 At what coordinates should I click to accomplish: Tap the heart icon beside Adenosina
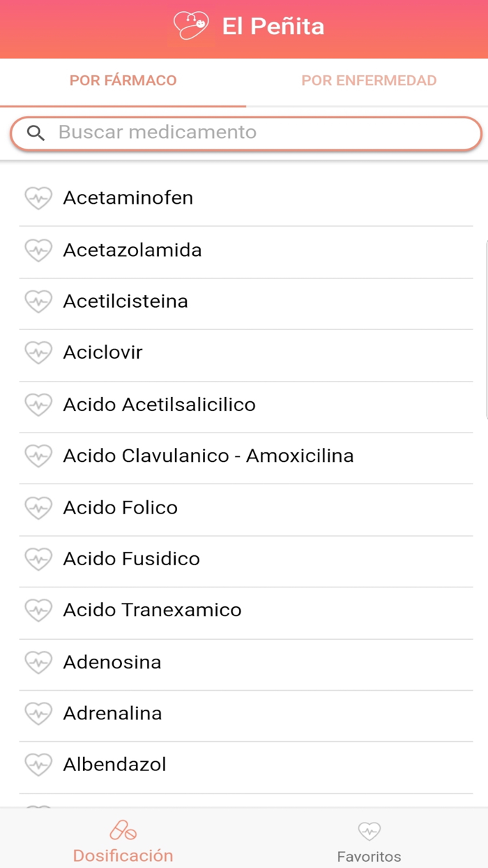tap(38, 661)
